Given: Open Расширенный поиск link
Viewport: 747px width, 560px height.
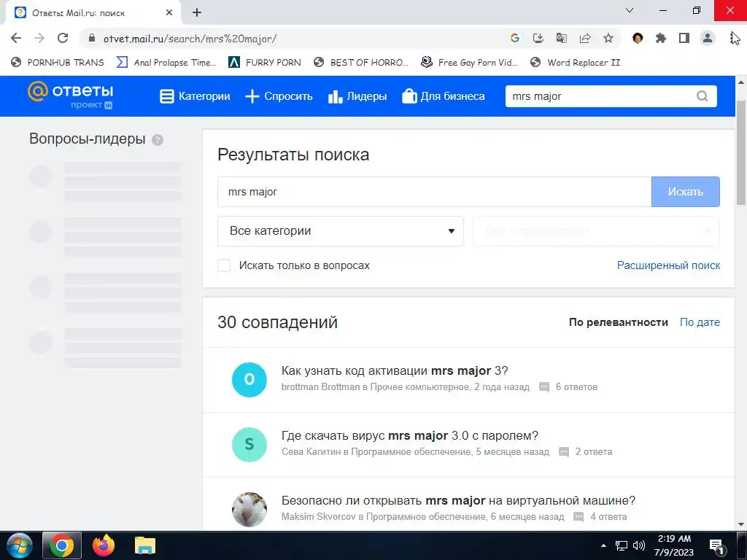Looking at the screenshot, I should (668, 265).
